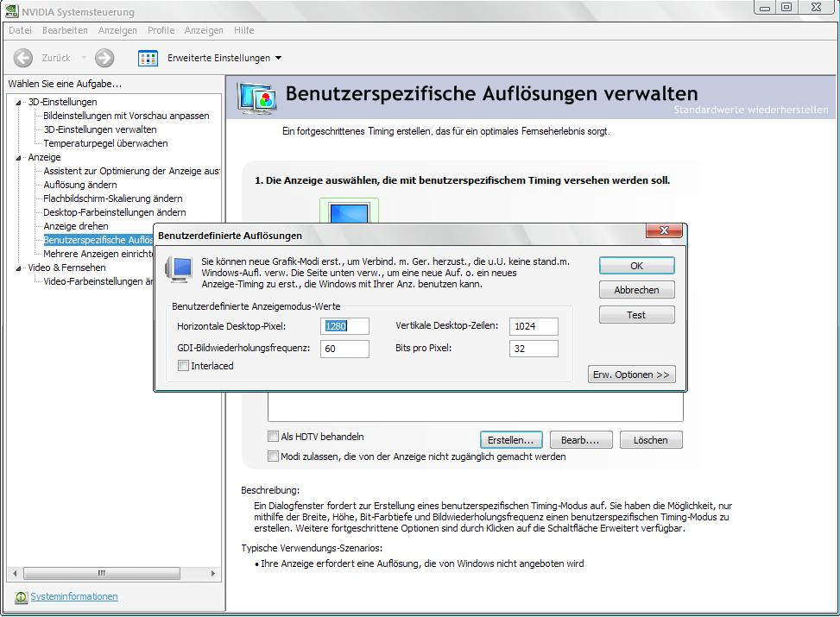
Task: Select Desktop-Farbeinstellungen ändern item
Action: (115, 212)
